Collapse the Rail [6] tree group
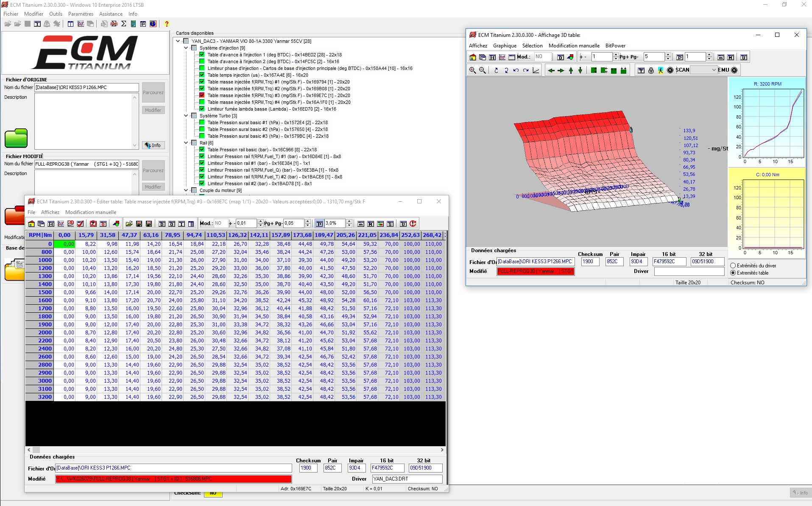The height and width of the screenshot is (506, 812). tap(186, 143)
